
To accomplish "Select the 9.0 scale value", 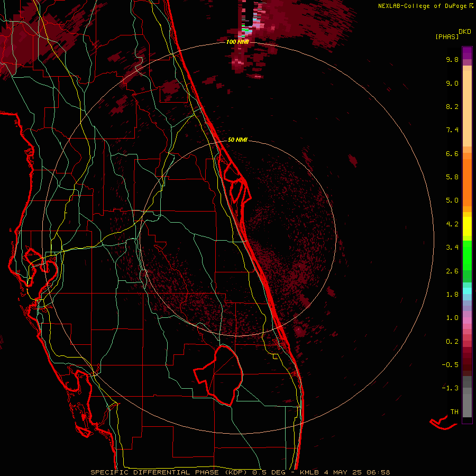I will tap(452, 83).
